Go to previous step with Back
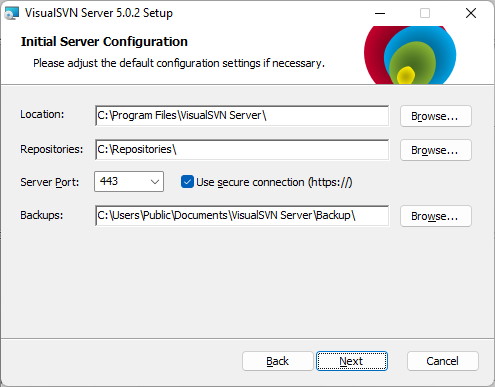The width and height of the screenshot is (495, 387). point(278,361)
